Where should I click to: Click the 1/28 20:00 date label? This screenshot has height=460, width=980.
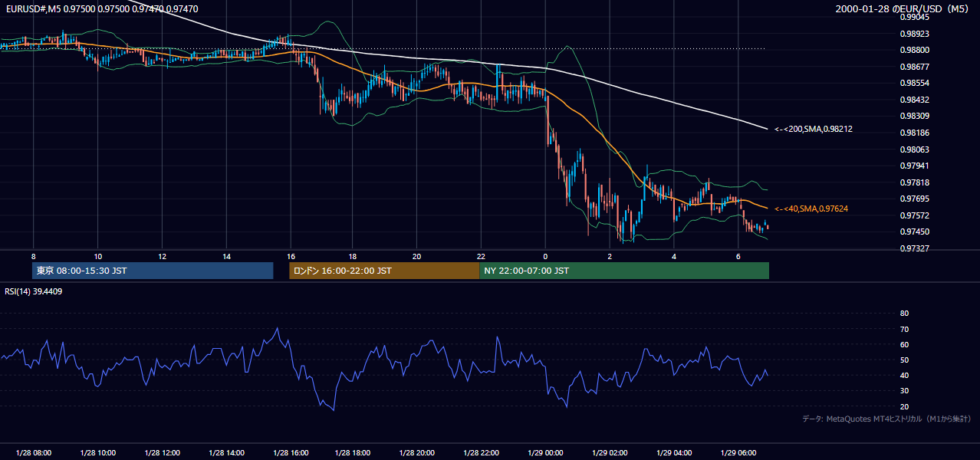418,453
